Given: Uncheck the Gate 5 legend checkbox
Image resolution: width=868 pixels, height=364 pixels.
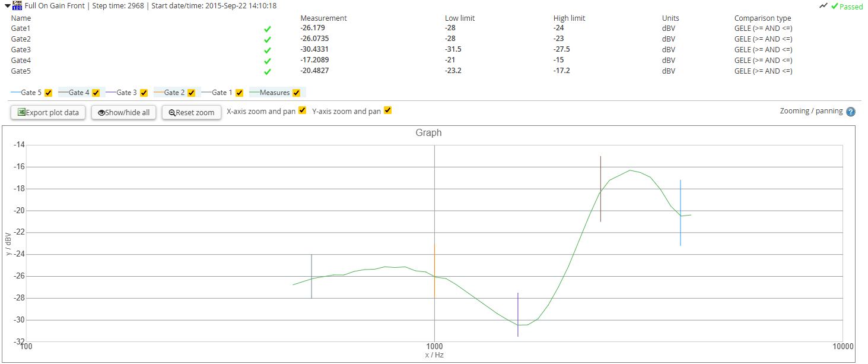Looking at the screenshot, I should coord(49,93).
